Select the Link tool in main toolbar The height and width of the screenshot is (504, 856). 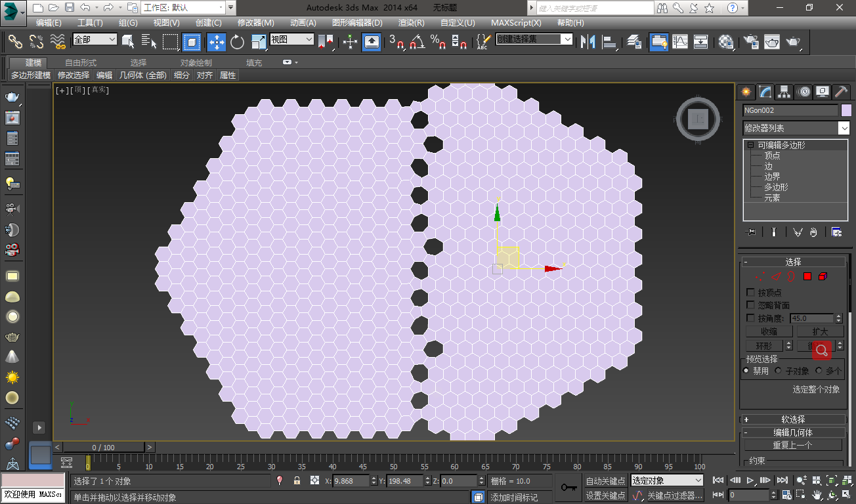(x=15, y=41)
